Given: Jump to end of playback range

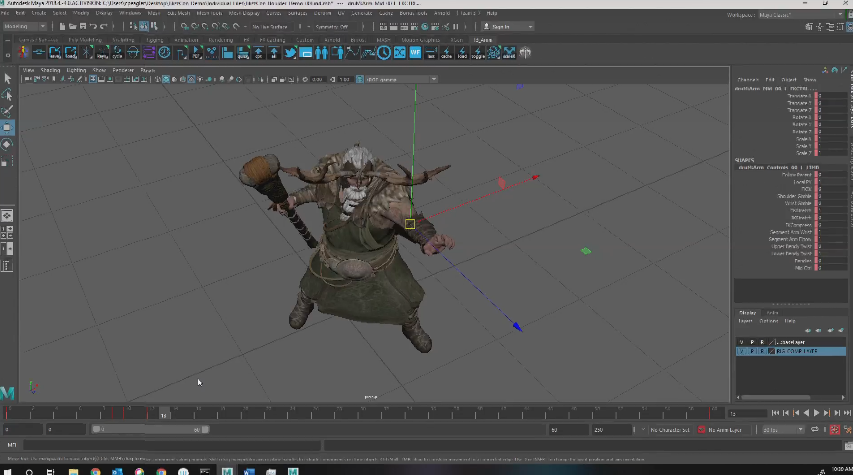Looking at the screenshot, I should coord(847,414).
